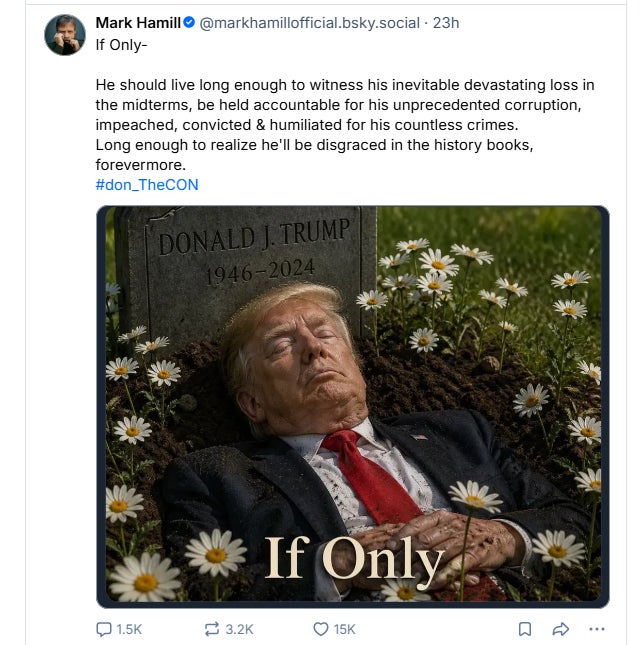
Task: Click the 3.2K repost count
Action: tap(239, 629)
